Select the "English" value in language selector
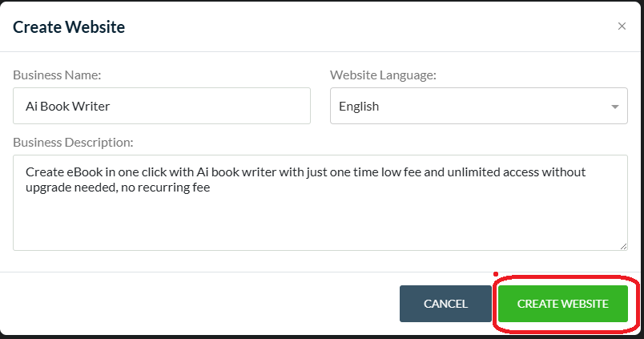This screenshot has height=339, width=644. pyautogui.click(x=359, y=106)
